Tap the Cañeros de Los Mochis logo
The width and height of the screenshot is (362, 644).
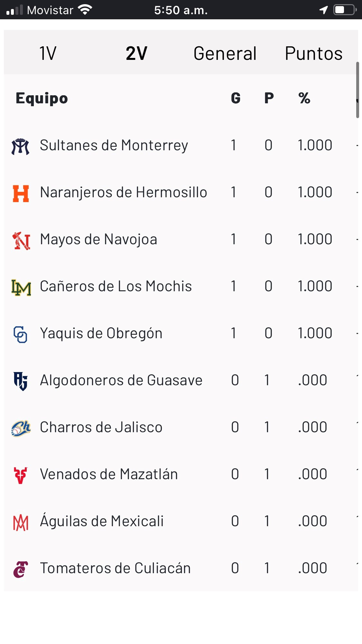click(x=21, y=287)
